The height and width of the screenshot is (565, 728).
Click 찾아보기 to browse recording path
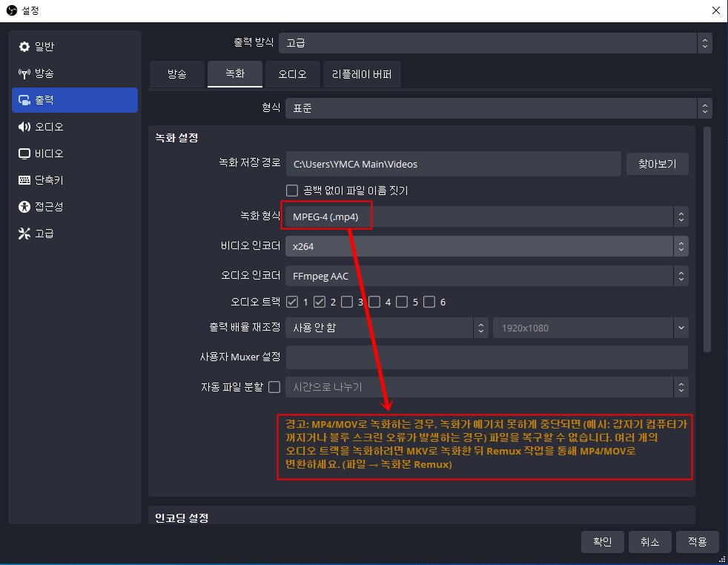tap(657, 164)
